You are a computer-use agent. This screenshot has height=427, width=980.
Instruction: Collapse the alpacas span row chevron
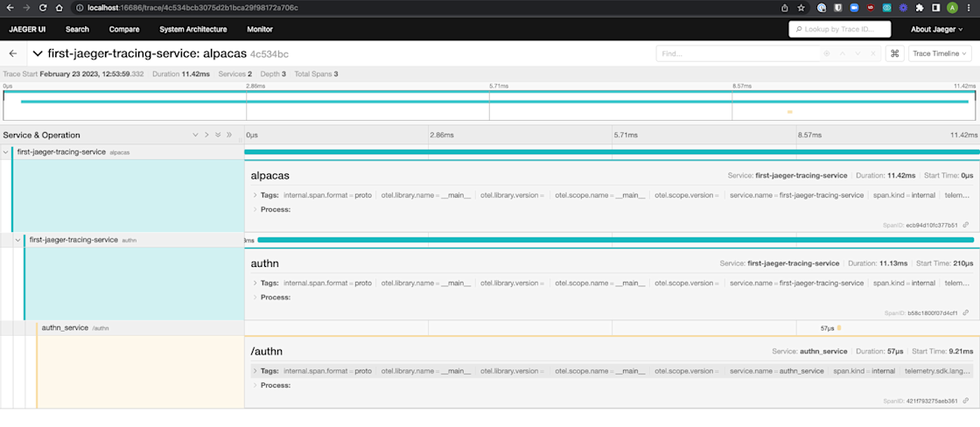coord(5,152)
